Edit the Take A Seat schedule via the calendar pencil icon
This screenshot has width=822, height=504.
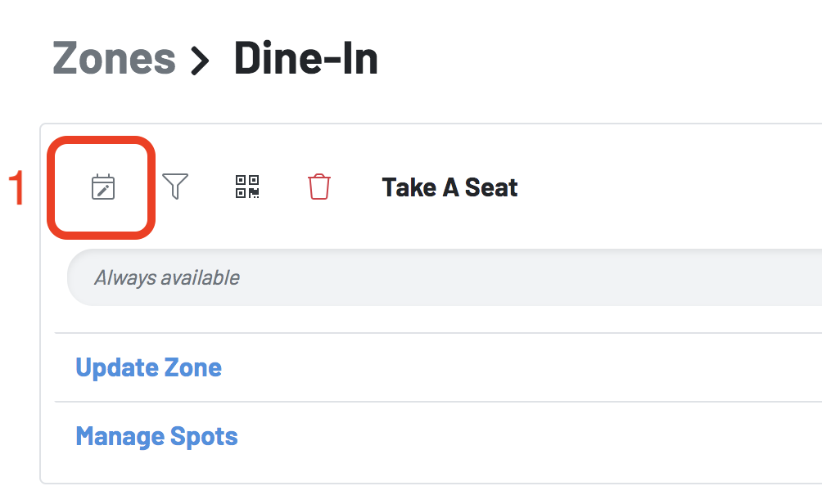103,187
